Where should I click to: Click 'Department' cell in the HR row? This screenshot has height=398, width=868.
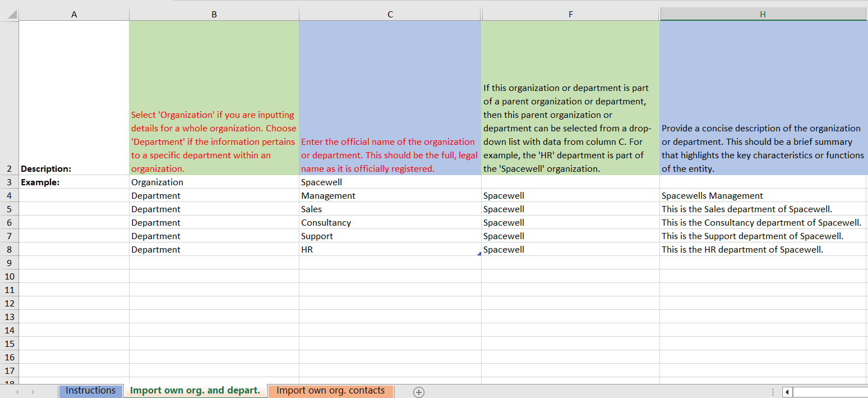click(x=214, y=249)
